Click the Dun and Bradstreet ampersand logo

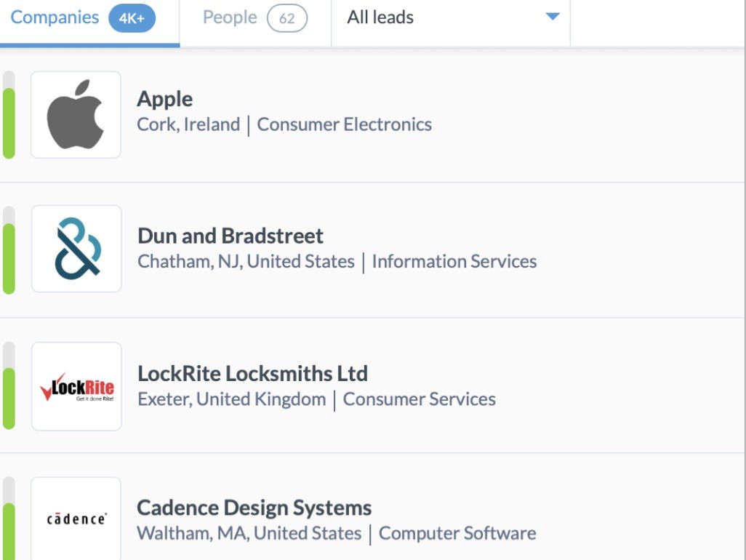pos(77,249)
